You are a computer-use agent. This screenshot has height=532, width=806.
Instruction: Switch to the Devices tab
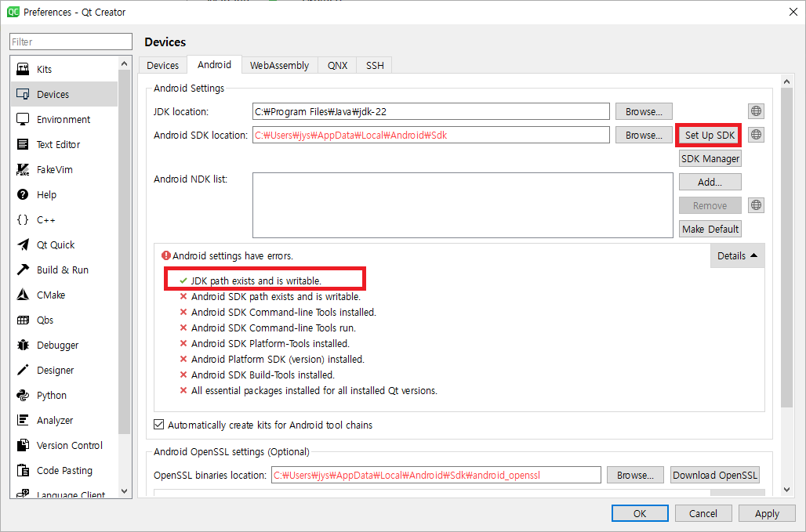tap(162, 65)
